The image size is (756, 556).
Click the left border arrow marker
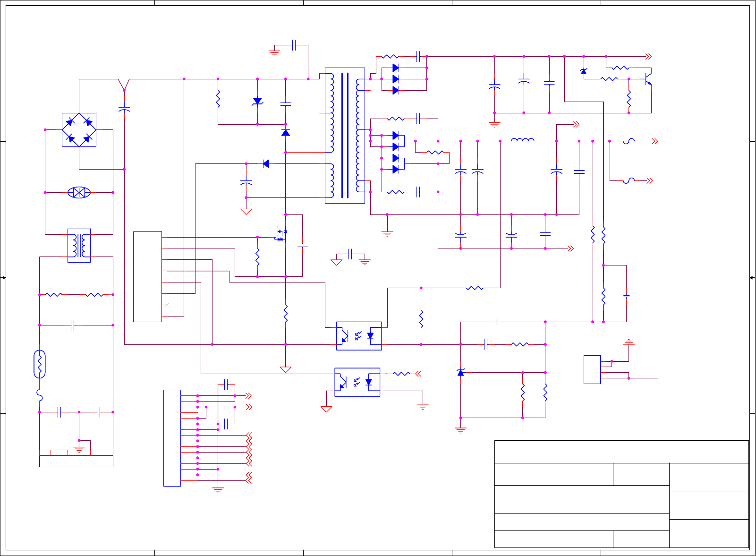tap(3, 278)
